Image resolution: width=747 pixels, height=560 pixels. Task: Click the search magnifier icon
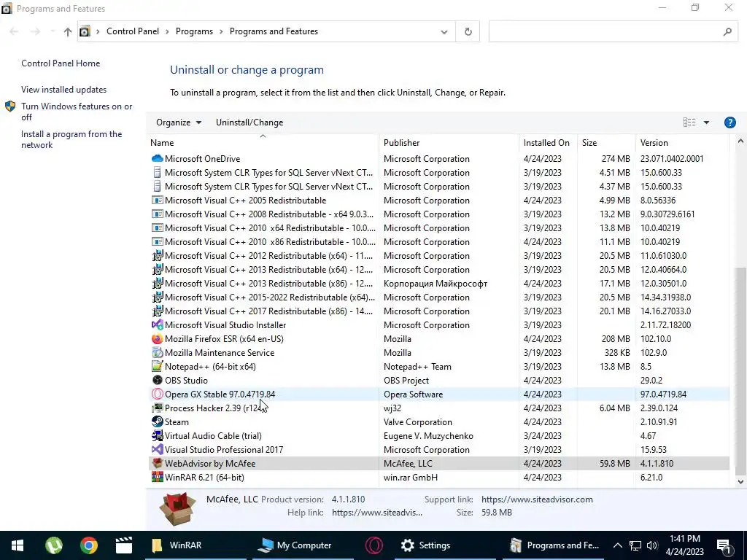click(727, 32)
